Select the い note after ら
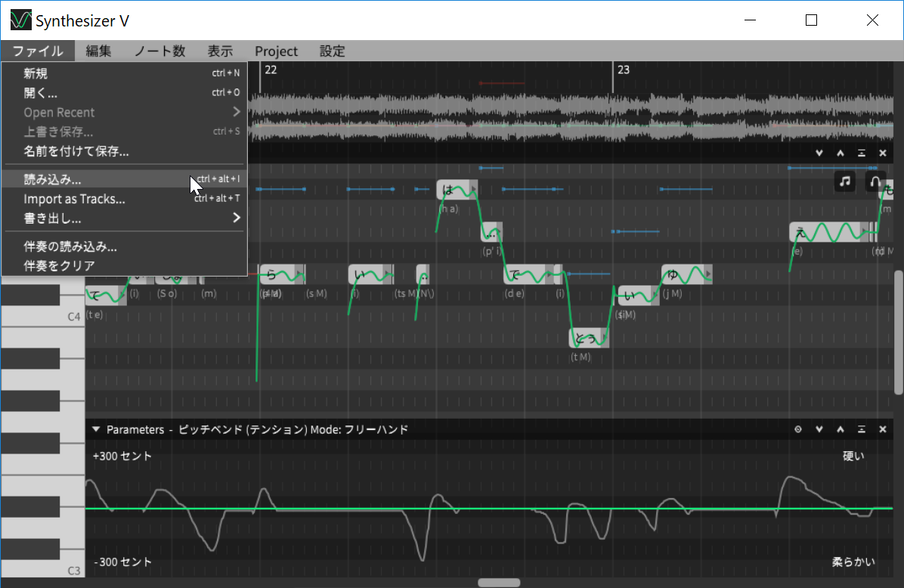This screenshot has width=904, height=588. coord(370,274)
